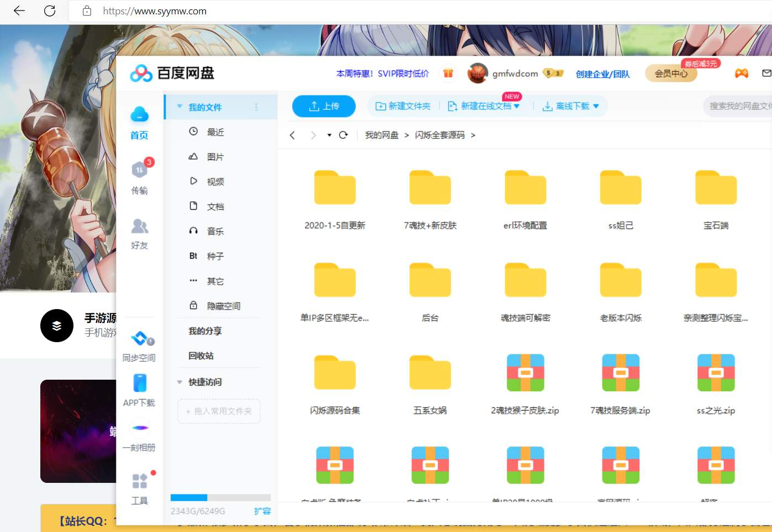Click the 搜索我的网盘文件 search field
Image resolution: width=772 pixels, height=532 pixels.
pos(738,106)
